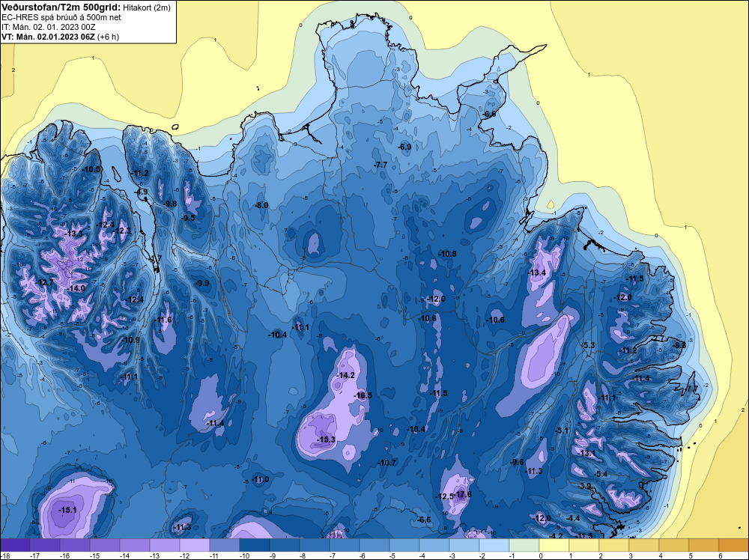Pick the legend swatch between -6 and -5
The height and width of the screenshot is (560, 749).
point(374,545)
